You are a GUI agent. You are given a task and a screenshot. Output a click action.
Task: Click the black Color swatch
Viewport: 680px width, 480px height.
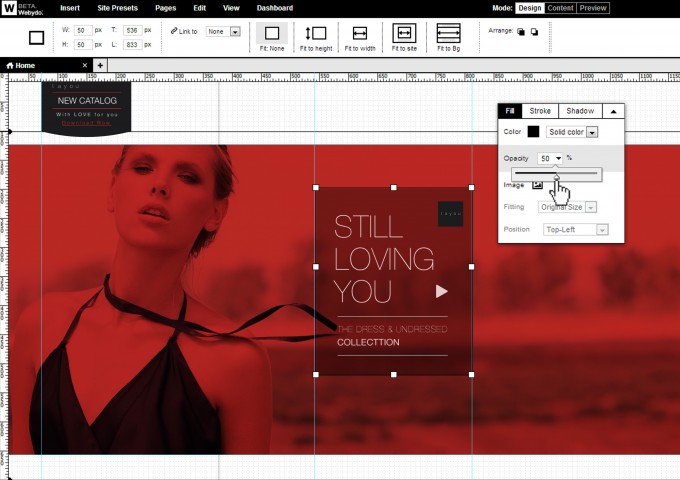533,132
